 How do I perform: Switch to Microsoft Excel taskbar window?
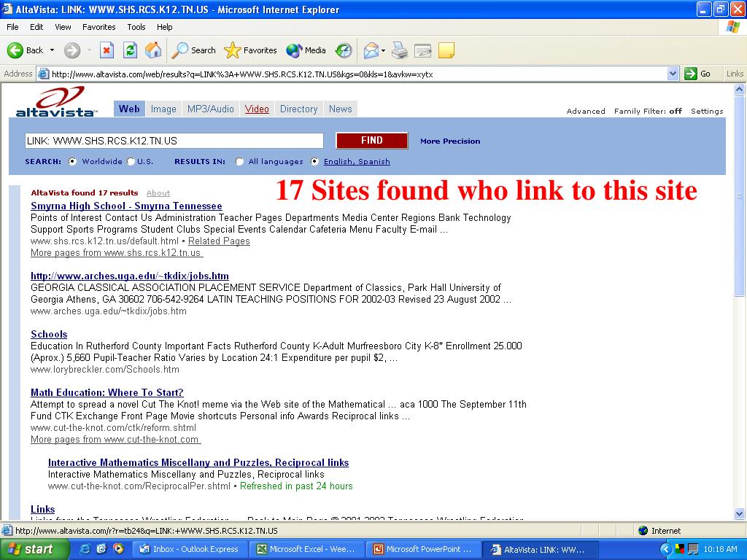point(306,549)
